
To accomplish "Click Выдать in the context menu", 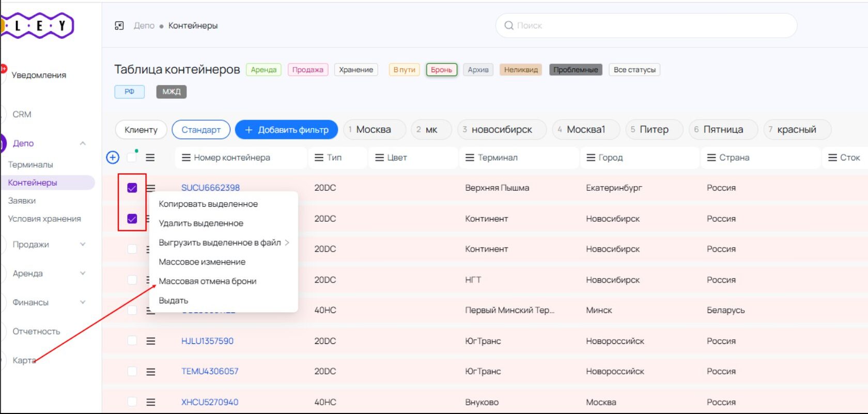I will tap(224, 300).
